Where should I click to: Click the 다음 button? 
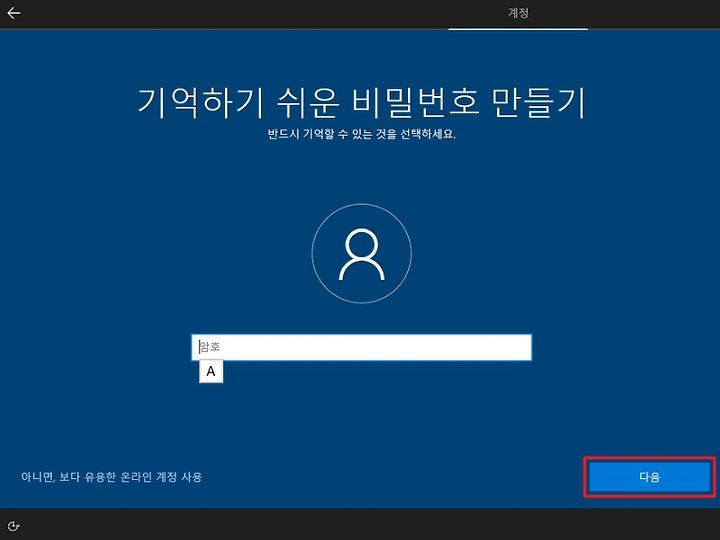(x=649, y=477)
